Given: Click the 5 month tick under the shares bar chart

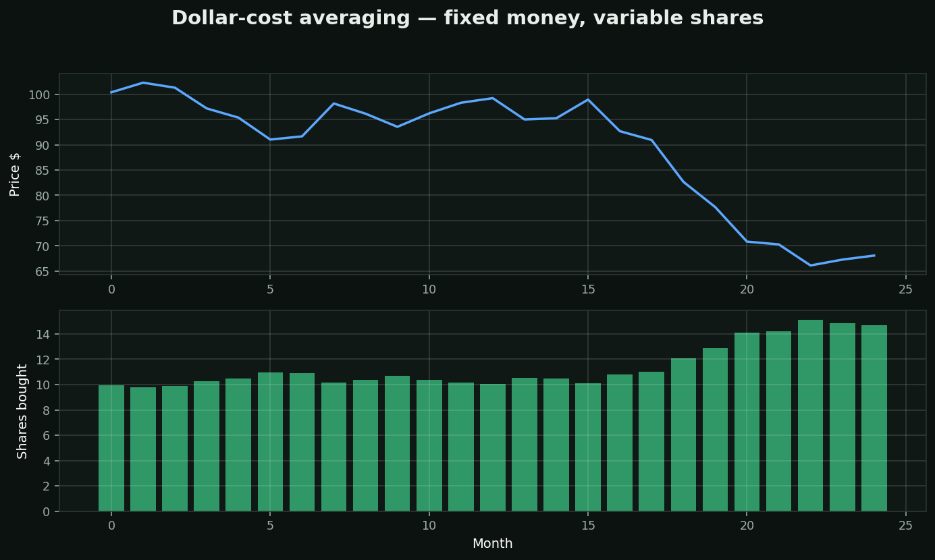Looking at the screenshot, I should (270, 526).
